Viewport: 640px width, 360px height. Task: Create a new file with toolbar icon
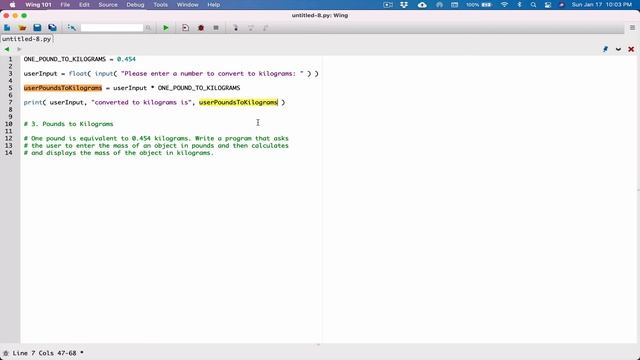[7, 28]
